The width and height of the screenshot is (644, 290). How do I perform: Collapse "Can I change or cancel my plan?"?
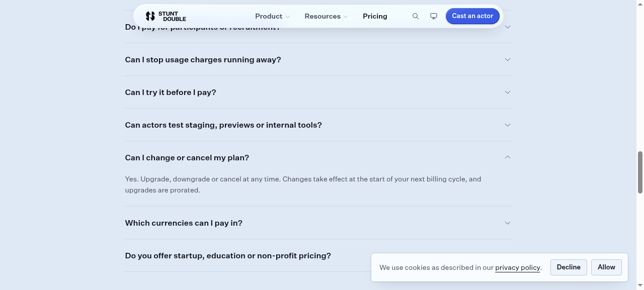(318, 157)
